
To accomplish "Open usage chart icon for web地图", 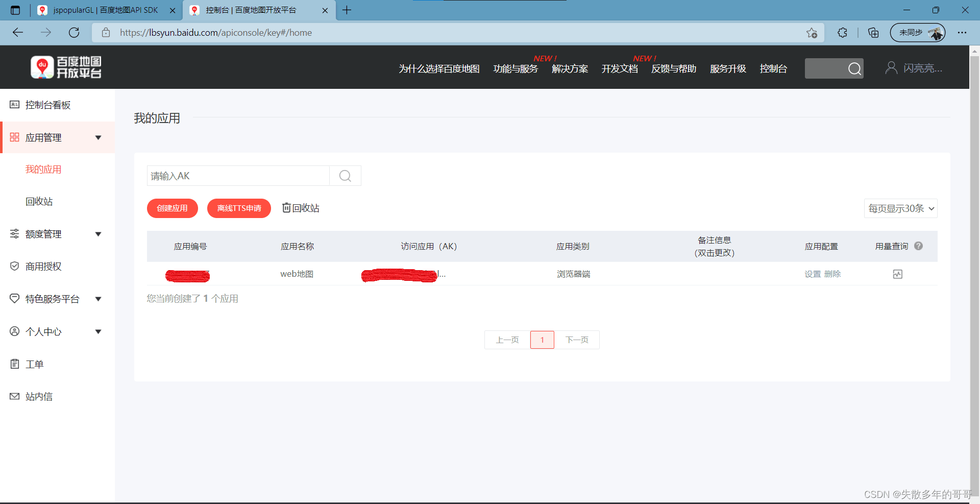I will tap(897, 274).
